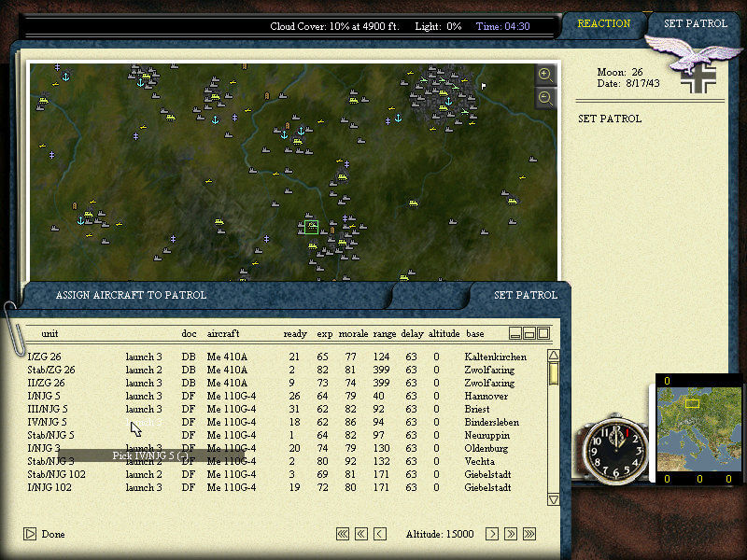
Task: Sort by the exp column header
Action: point(324,334)
